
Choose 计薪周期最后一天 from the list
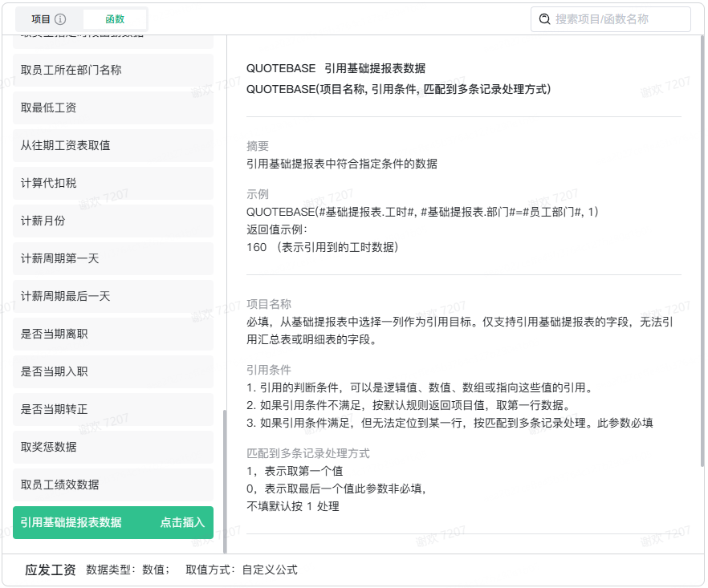coord(112,296)
